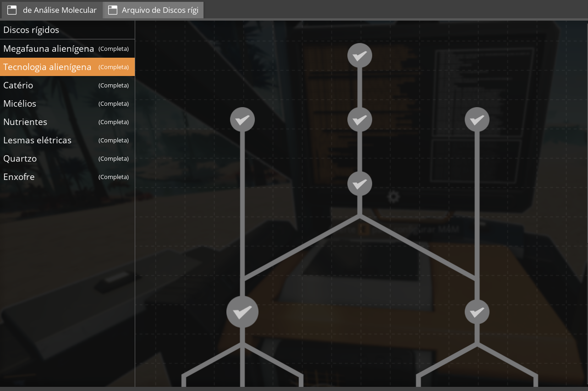The height and width of the screenshot is (391, 588).
Task: Choose the Enxofre entry
Action: coord(67,177)
